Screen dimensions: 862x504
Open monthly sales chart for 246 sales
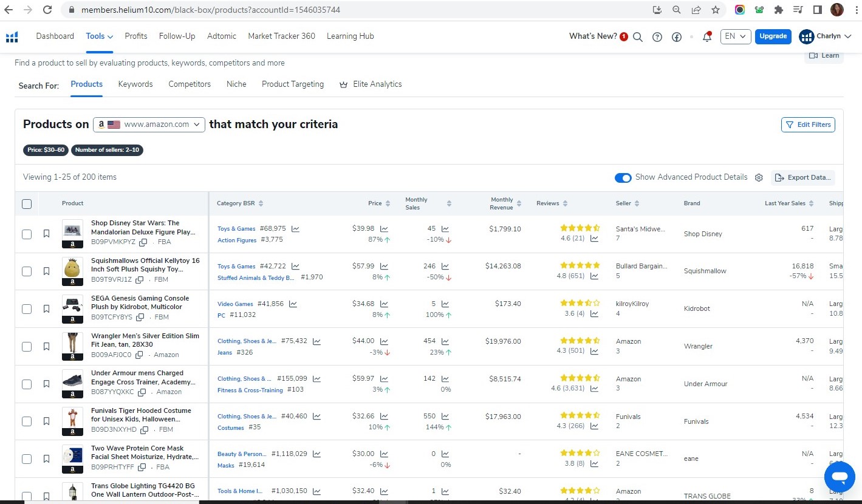tap(445, 267)
